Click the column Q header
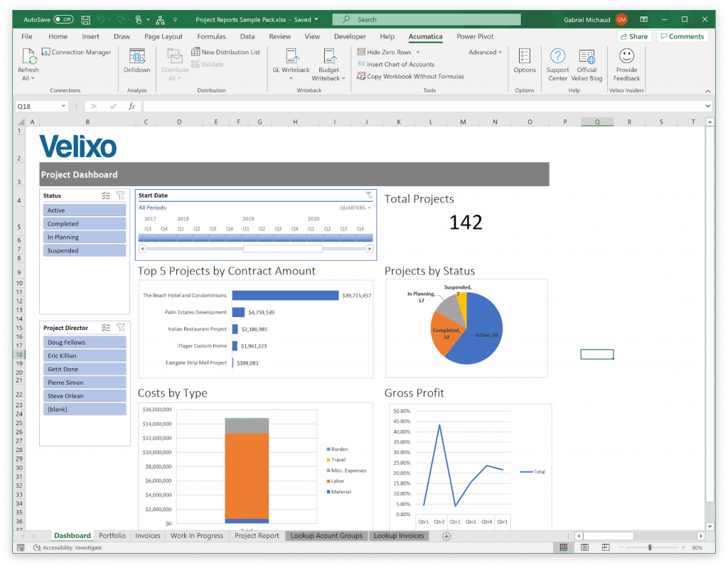Image resolution: width=728 pixels, height=568 pixels. [x=597, y=122]
